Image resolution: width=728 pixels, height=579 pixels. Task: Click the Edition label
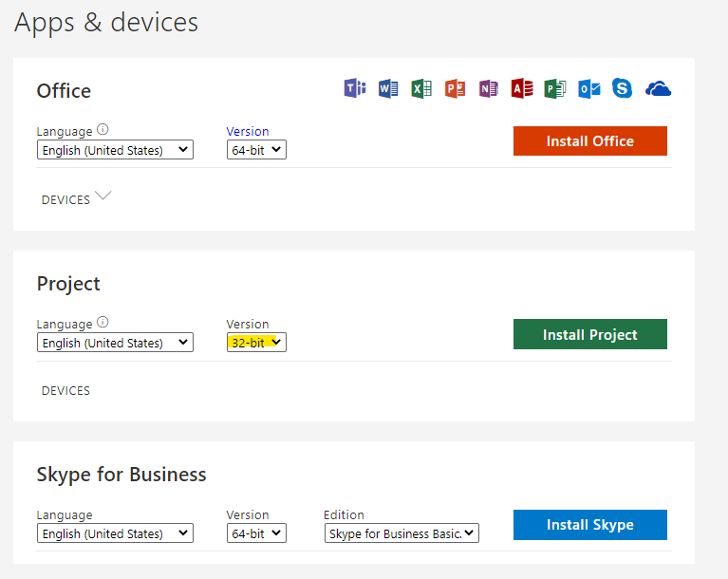tap(344, 514)
